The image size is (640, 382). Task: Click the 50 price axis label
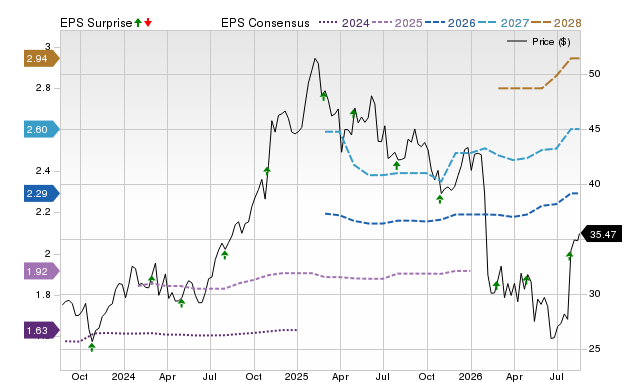(594, 74)
